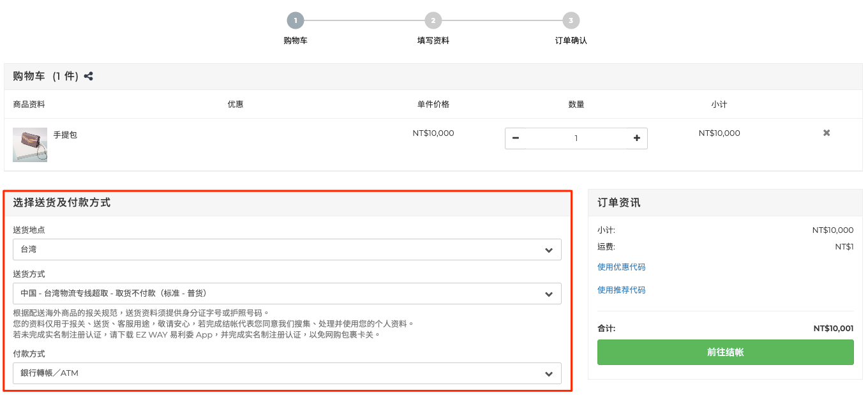Increase quantity with plus button
This screenshot has height=395, width=868.
[x=636, y=138]
